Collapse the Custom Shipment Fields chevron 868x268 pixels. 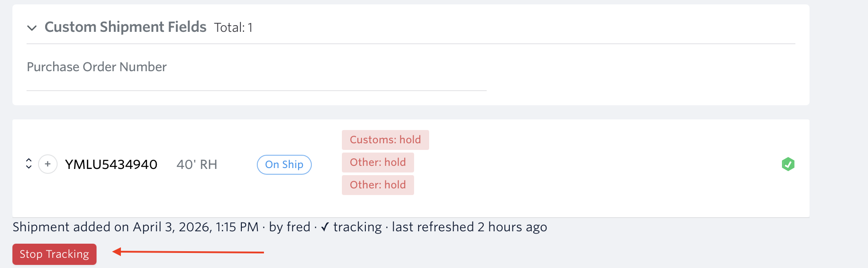click(x=32, y=28)
